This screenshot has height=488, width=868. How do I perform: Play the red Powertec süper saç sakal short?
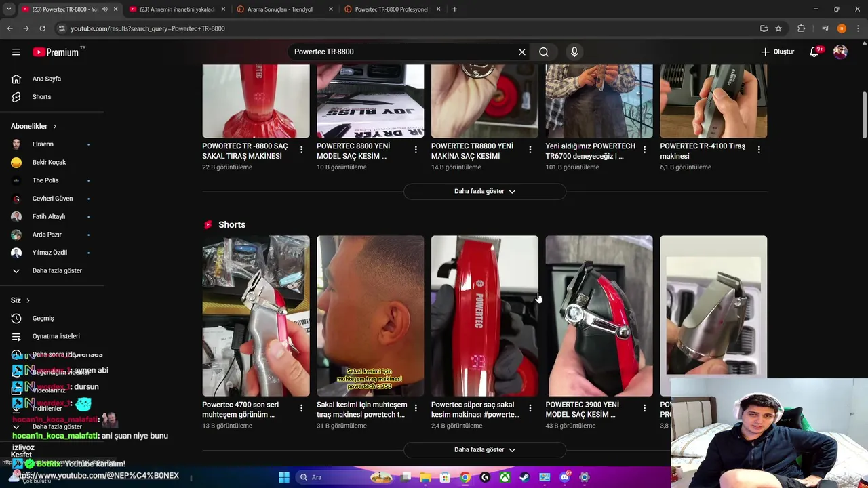pos(485,316)
